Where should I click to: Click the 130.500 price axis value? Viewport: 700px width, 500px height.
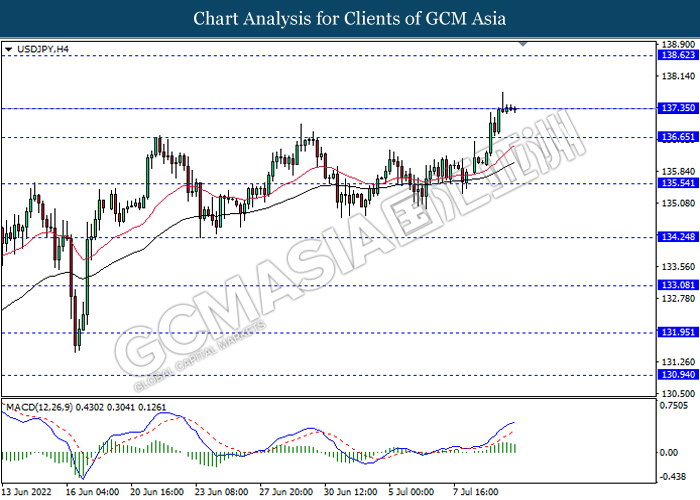pos(678,394)
